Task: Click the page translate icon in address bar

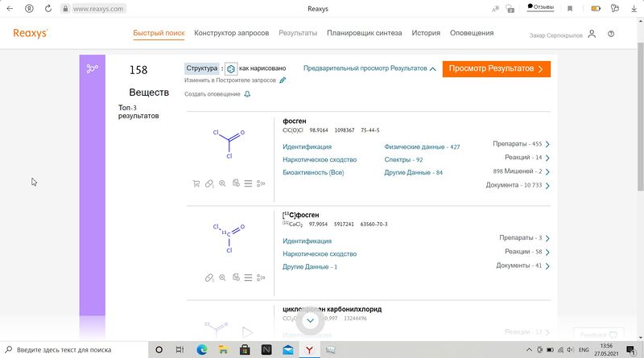Action: pyautogui.click(x=496, y=9)
